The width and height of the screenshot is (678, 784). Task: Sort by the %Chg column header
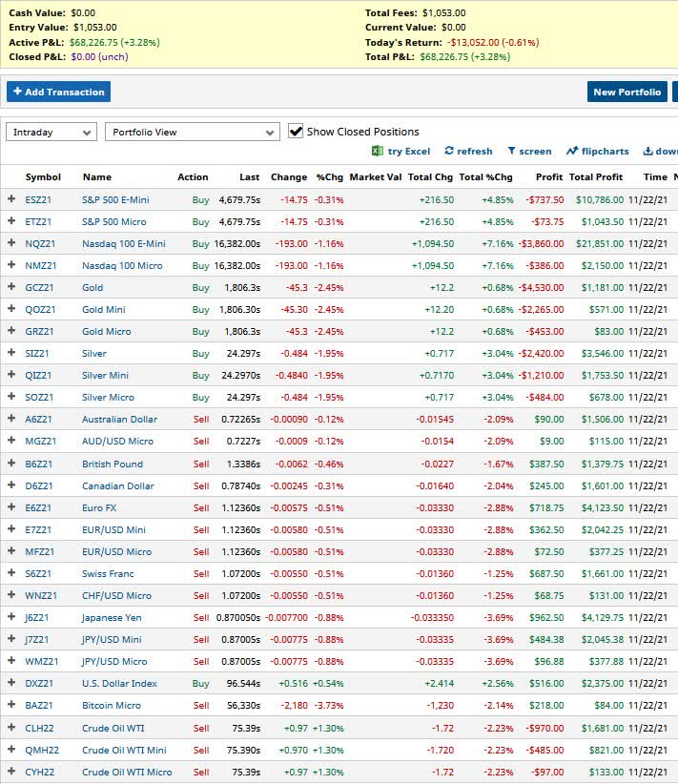tap(325, 177)
